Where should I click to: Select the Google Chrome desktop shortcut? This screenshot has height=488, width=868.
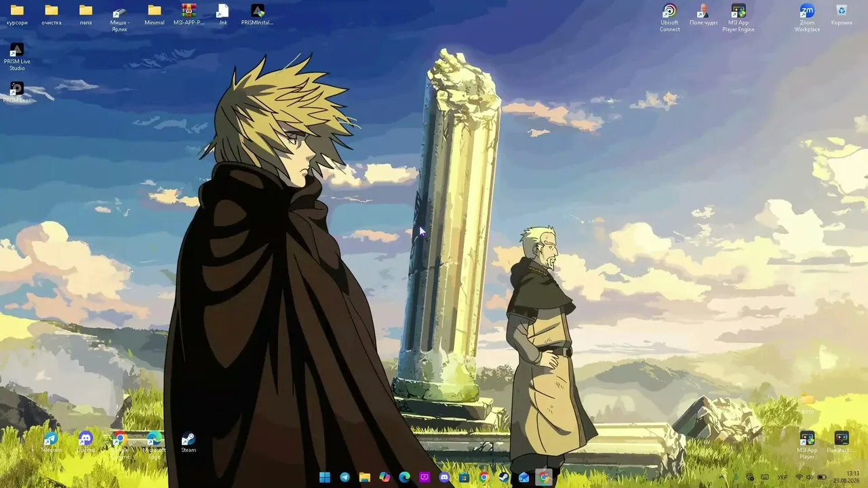pyautogui.click(x=120, y=445)
